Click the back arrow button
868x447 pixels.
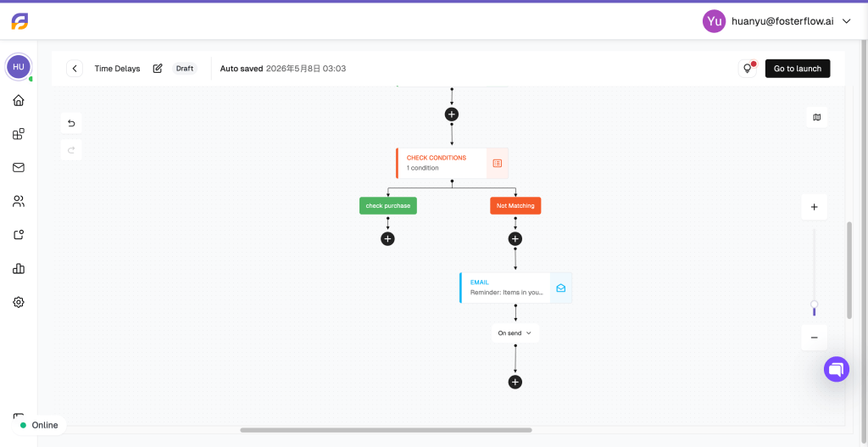(75, 69)
